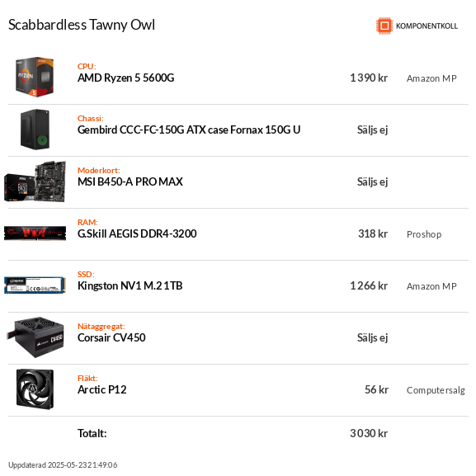Open the AMD Ryzen 5 5600G product link
Viewport: 476px width, 476px height.
pyautogui.click(x=126, y=78)
